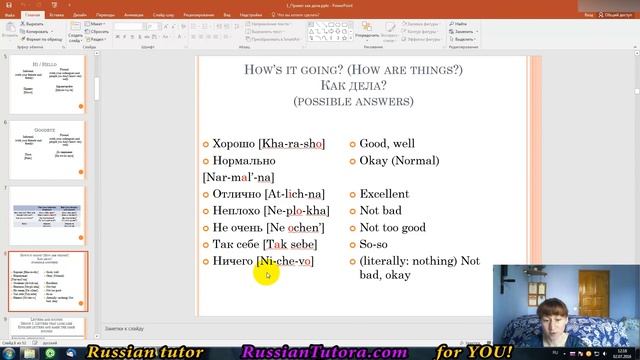Click Format Painter (Формат по образцу)
The width and height of the screenshot is (640, 360).
click(42, 39)
